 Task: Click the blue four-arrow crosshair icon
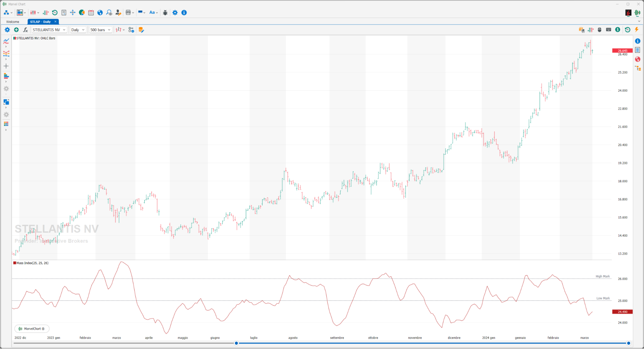(73, 13)
